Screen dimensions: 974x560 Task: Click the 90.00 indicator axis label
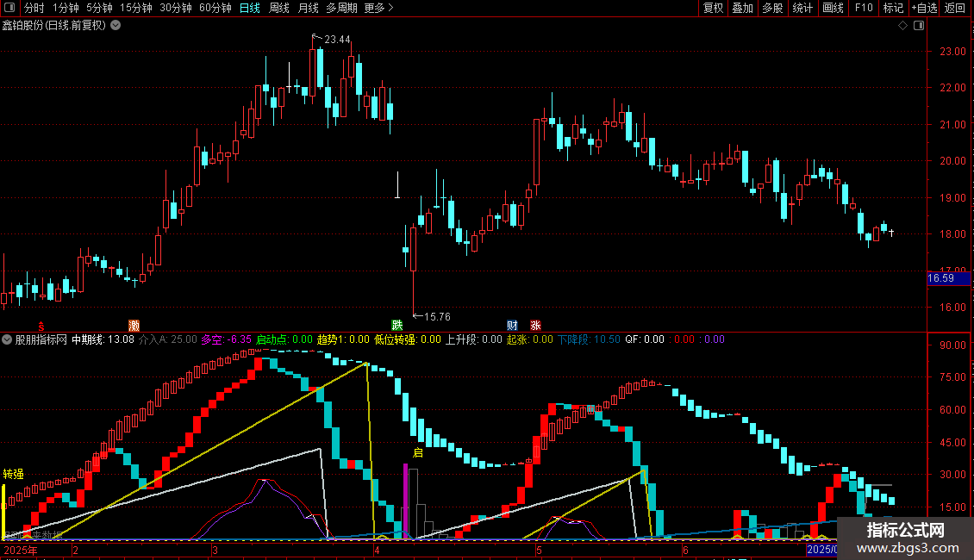pos(952,345)
